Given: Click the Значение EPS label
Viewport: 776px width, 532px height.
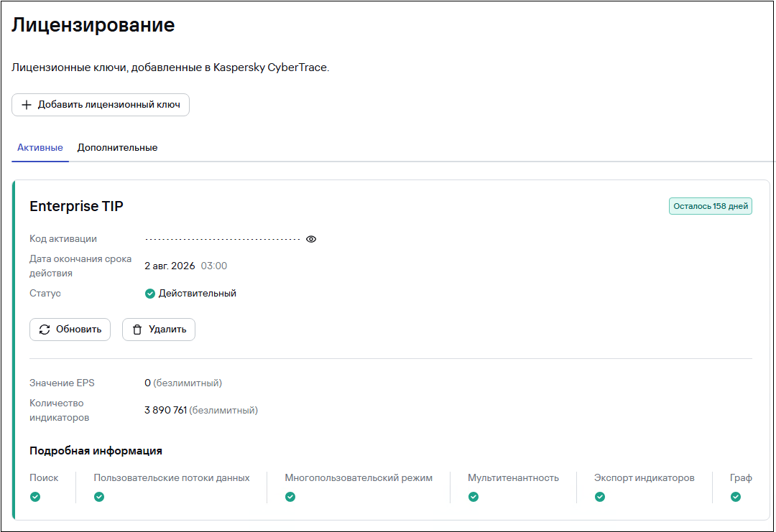Looking at the screenshot, I should (62, 383).
